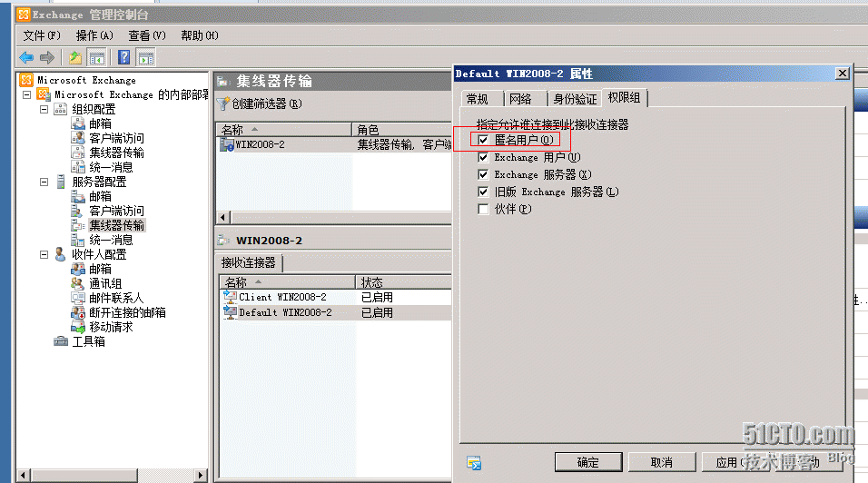This screenshot has width=868, height=483.
Task: Open Help via the question mark icon
Action: tap(124, 57)
